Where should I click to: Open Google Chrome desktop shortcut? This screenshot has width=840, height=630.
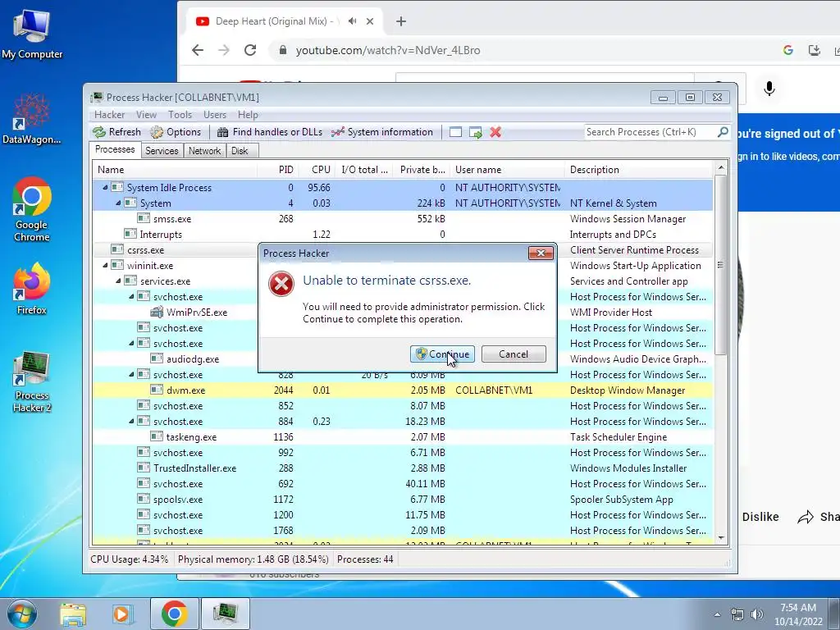tap(32, 209)
